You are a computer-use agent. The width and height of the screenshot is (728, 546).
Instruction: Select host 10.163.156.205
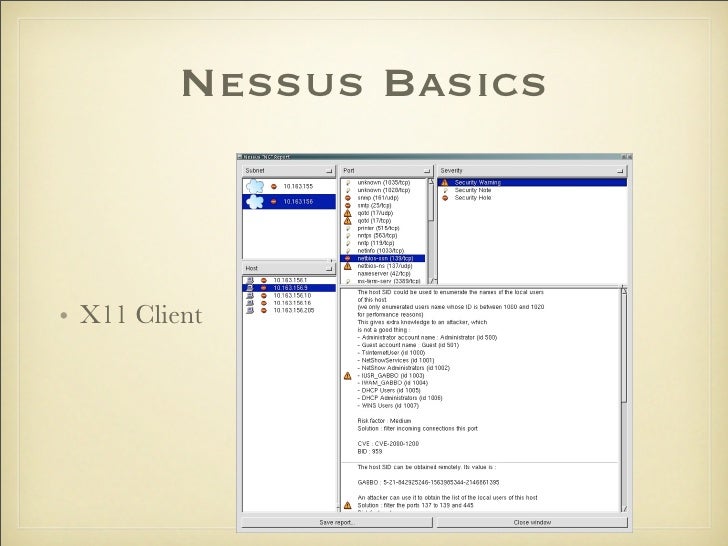(289, 310)
